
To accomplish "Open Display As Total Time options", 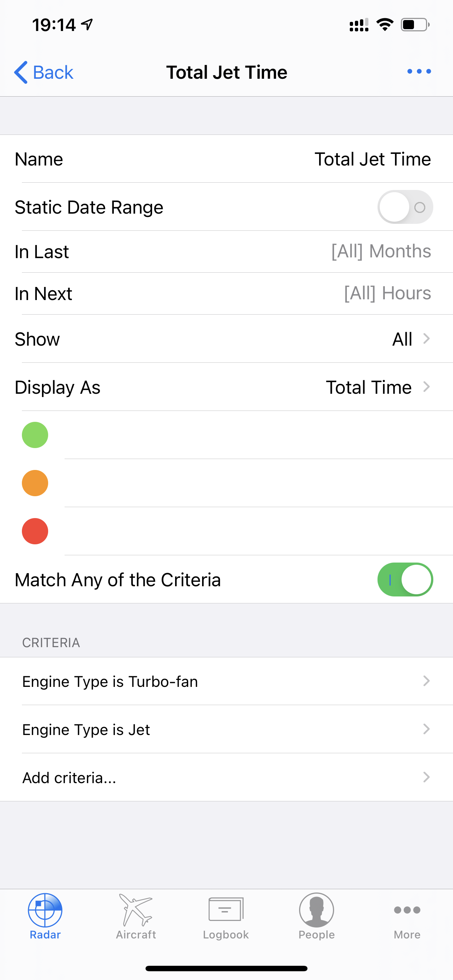I will click(226, 387).
